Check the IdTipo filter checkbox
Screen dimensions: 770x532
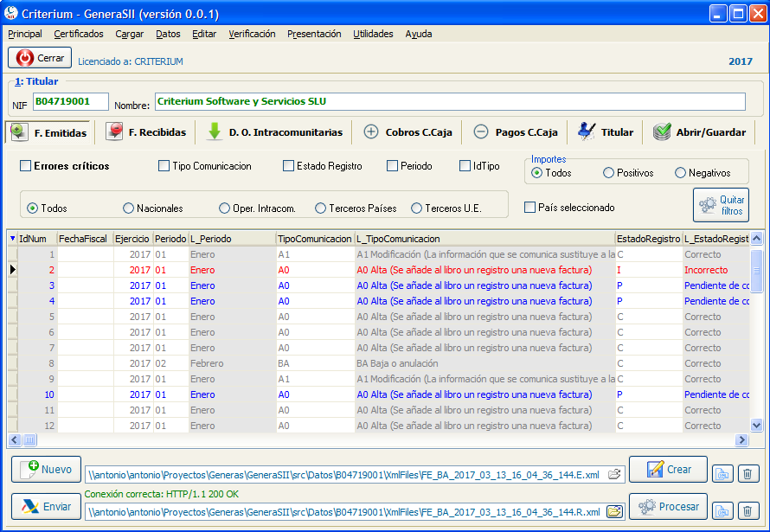tap(465, 166)
